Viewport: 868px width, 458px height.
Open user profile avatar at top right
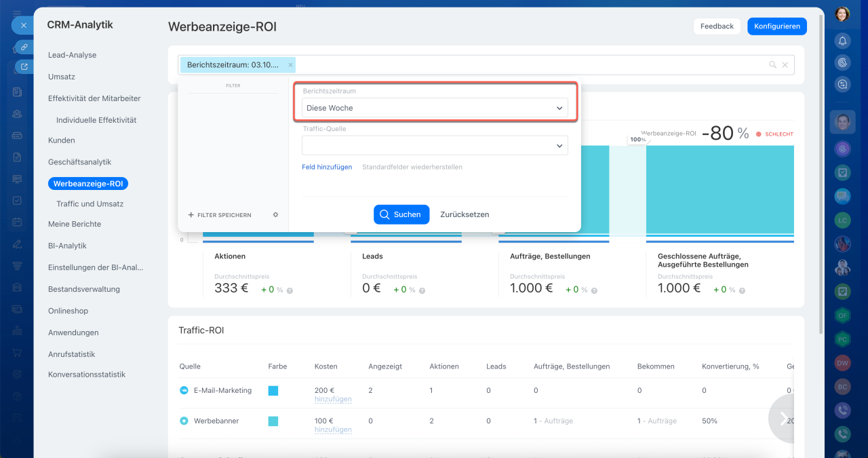[842, 14]
